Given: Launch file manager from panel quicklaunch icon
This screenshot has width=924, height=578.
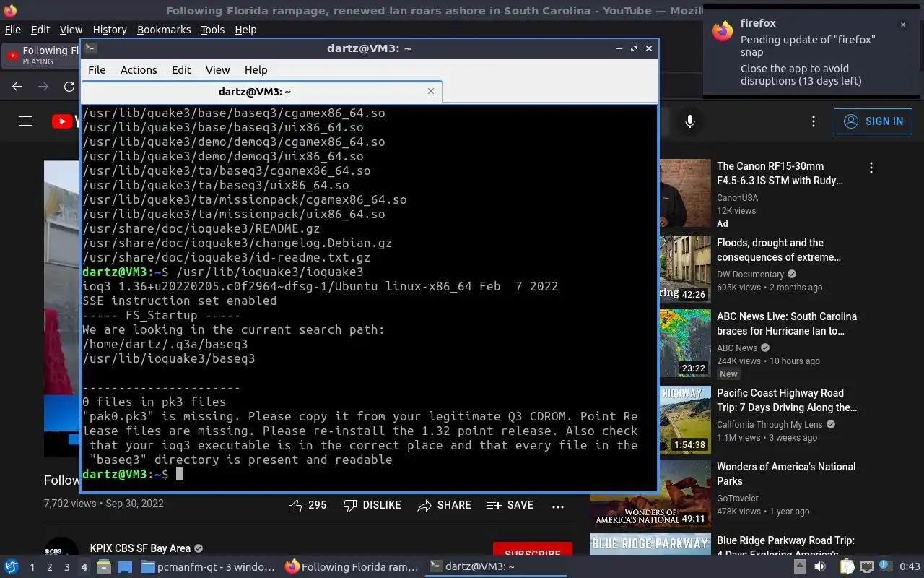Looking at the screenshot, I should pos(104,567).
